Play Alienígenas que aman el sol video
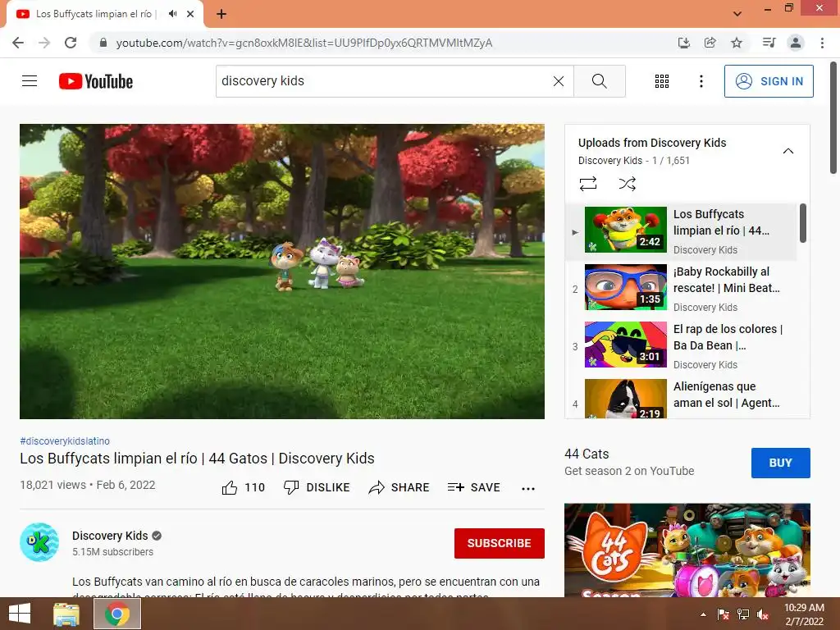This screenshot has height=630, width=840. click(680, 396)
